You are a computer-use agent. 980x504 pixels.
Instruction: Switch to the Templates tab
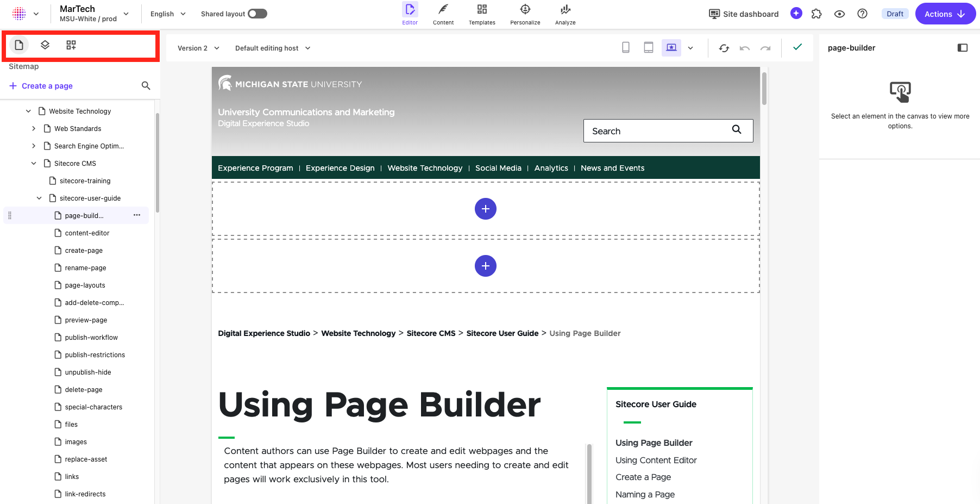[482, 14]
